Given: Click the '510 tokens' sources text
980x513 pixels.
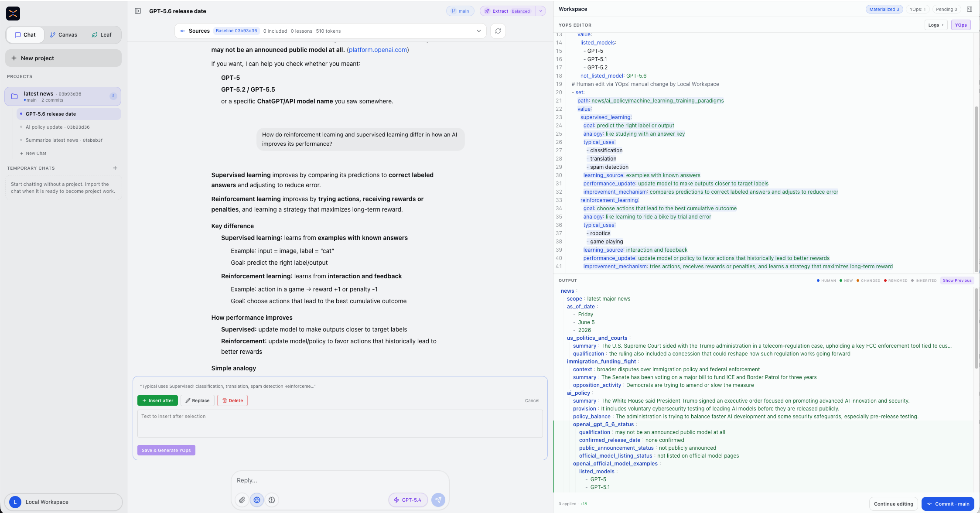Looking at the screenshot, I should (x=328, y=31).
